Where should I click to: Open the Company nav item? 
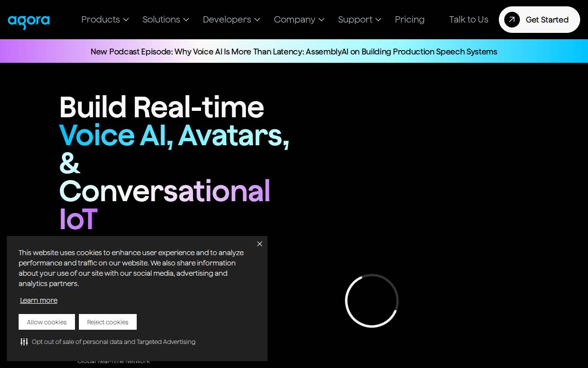pos(294,20)
